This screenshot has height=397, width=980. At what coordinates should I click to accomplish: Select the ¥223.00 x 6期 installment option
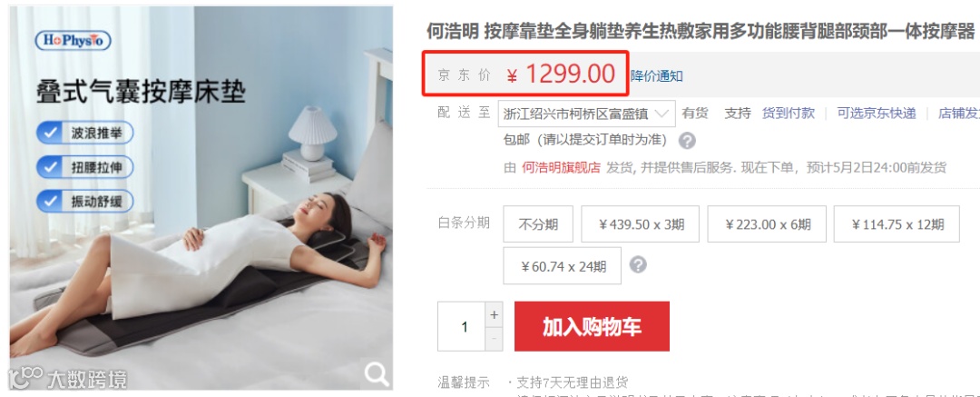pos(767,224)
